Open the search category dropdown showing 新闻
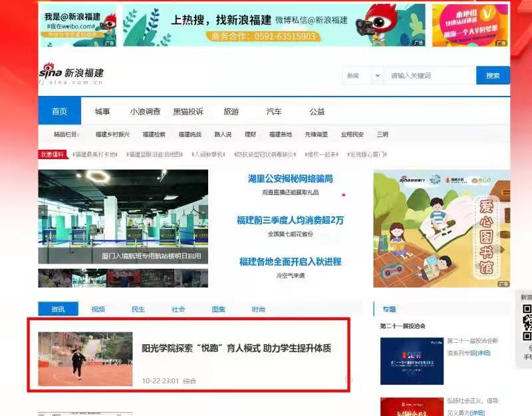The width and height of the screenshot is (532, 416). pyautogui.click(x=363, y=75)
